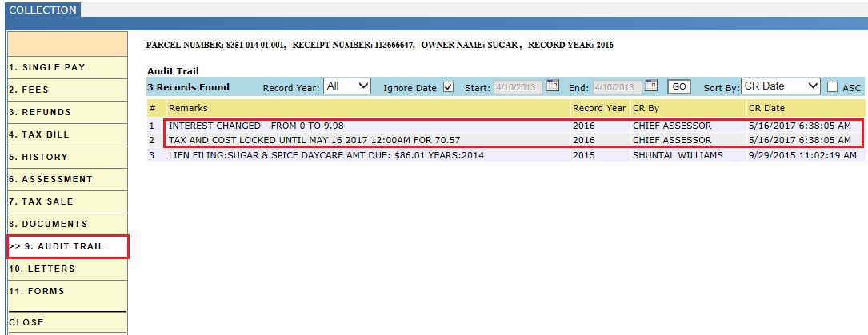Open the Sort By CR Date dropdown
The width and height of the screenshot is (868, 335).
(x=781, y=86)
